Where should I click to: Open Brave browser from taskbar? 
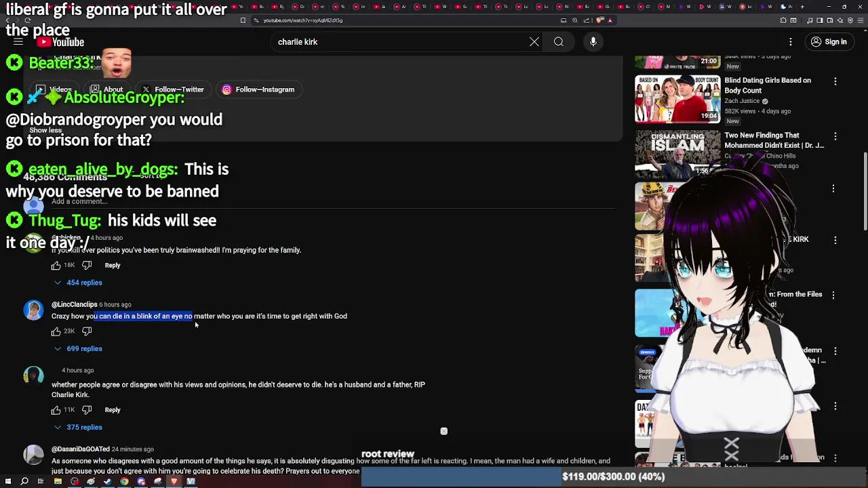174,482
